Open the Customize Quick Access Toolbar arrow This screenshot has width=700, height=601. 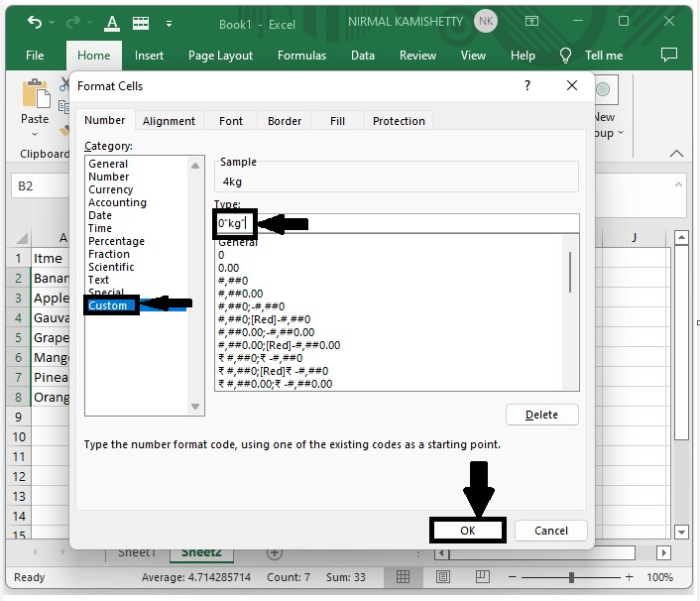pyautogui.click(x=169, y=24)
